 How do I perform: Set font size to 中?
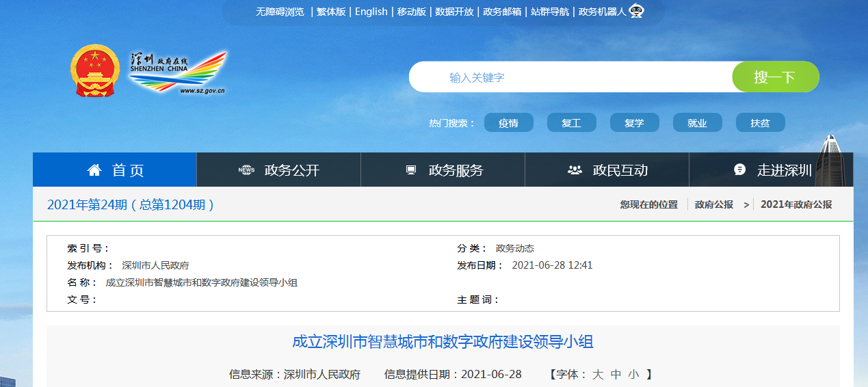(x=616, y=374)
